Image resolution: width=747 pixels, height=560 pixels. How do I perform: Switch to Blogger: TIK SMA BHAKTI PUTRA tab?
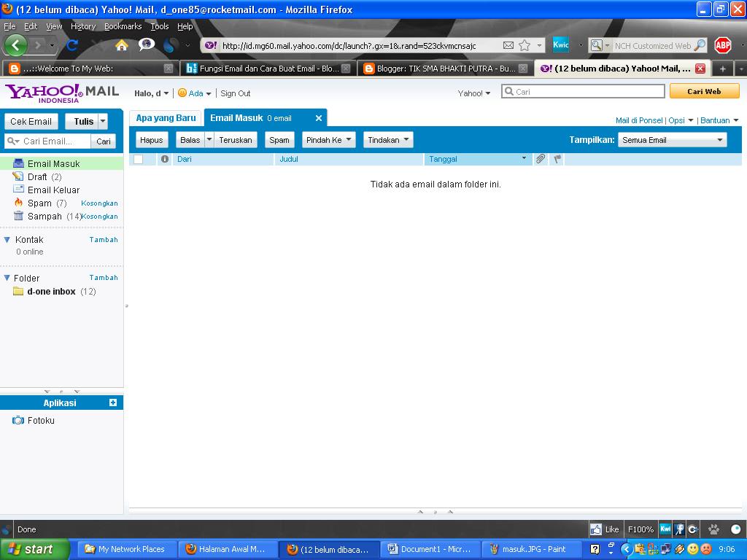tap(444, 69)
